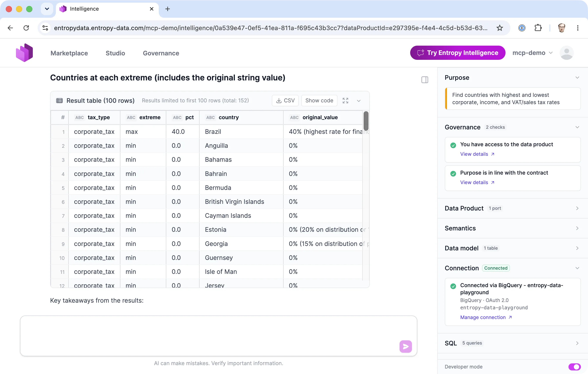The height and width of the screenshot is (374, 588).
Task: Toggle Developer mode switch
Action: [574, 367]
